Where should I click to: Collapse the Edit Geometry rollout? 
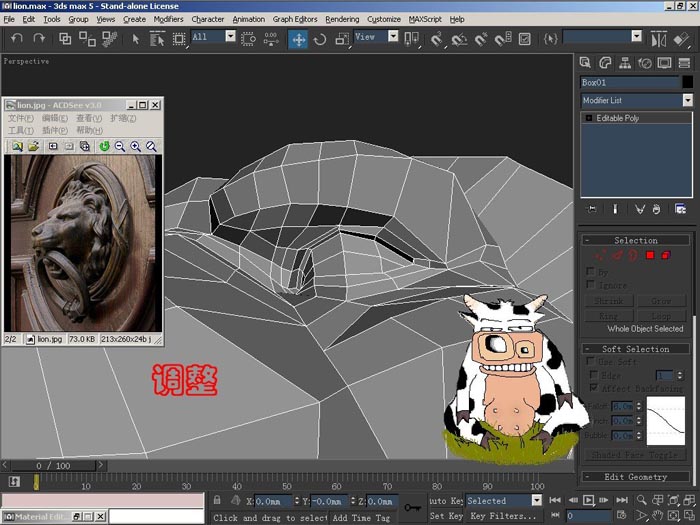pos(635,477)
